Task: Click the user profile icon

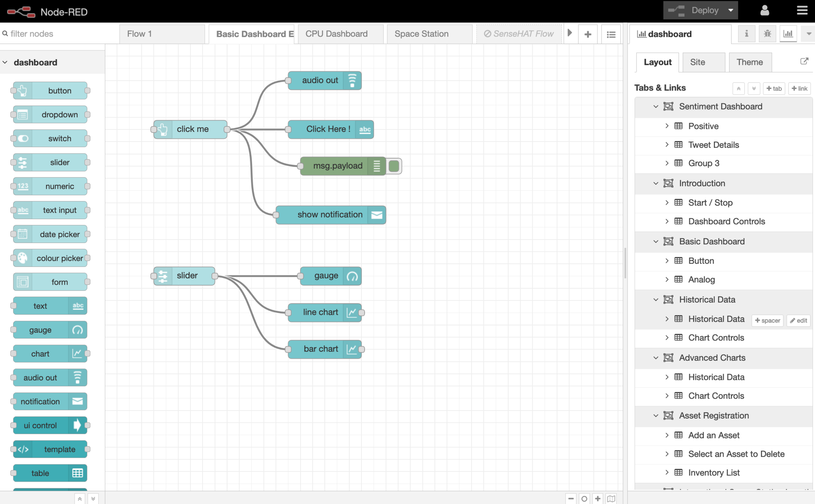Action: [764, 10]
